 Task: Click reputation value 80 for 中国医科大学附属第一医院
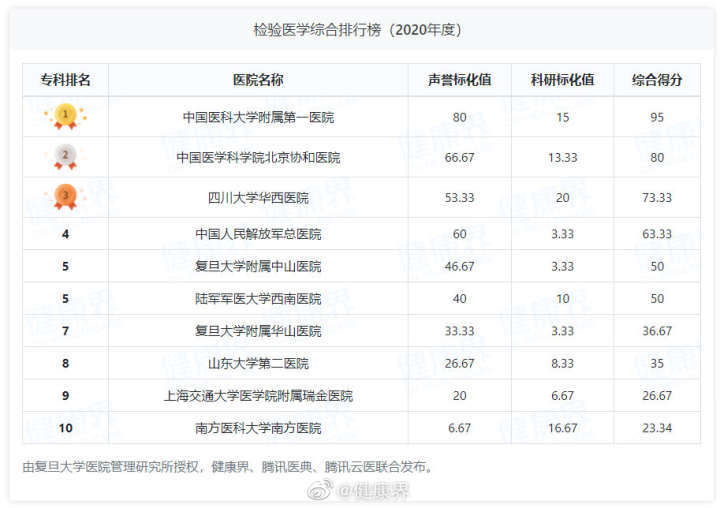coord(460,117)
